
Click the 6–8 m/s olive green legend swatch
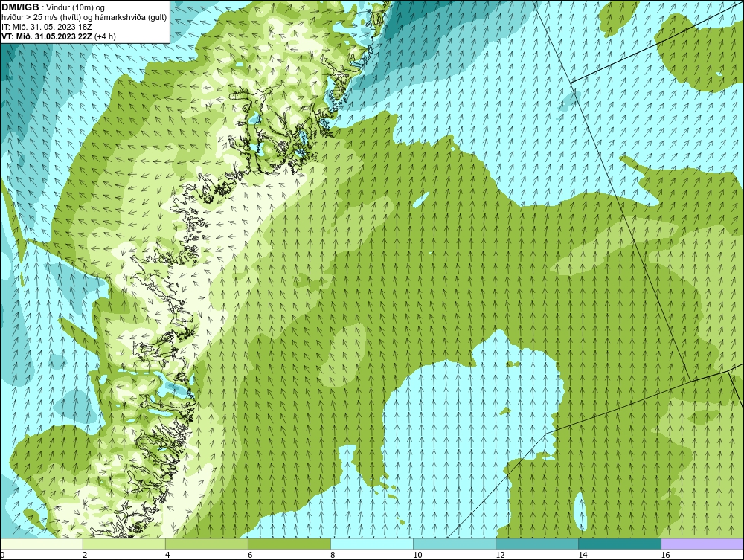[x=289, y=544]
